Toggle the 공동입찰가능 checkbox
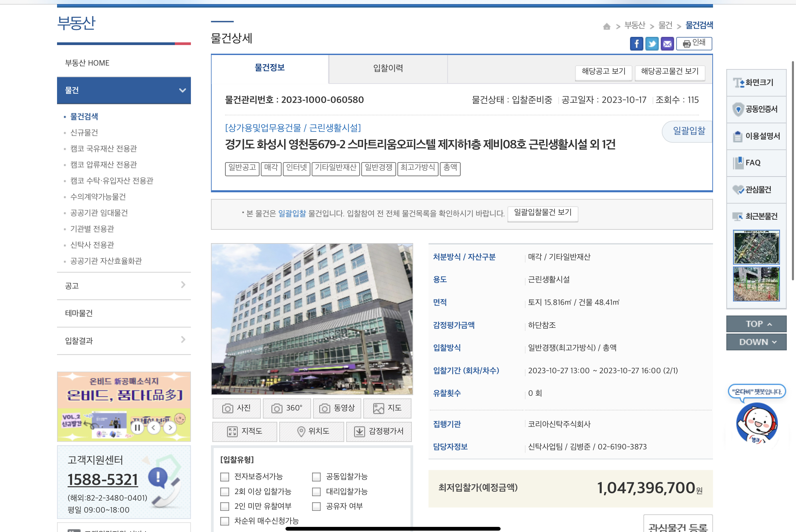This screenshot has width=796, height=532. pyautogui.click(x=317, y=477)
